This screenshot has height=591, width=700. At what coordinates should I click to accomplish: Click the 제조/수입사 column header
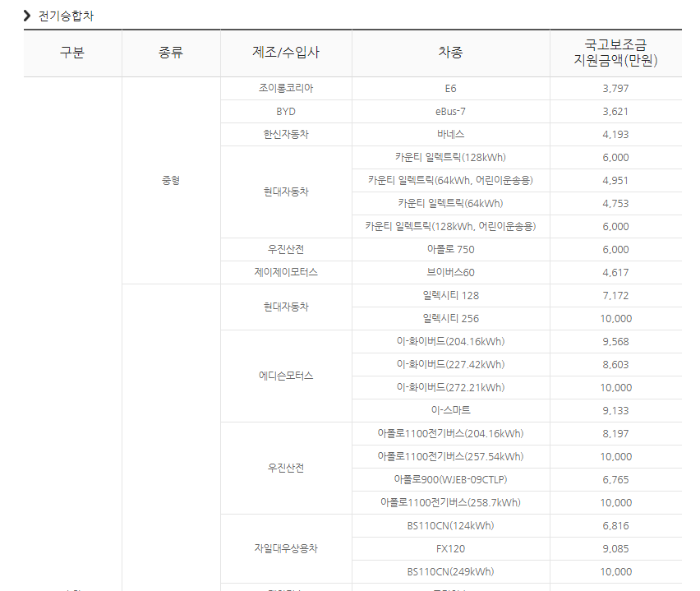(x=286, y=53)
